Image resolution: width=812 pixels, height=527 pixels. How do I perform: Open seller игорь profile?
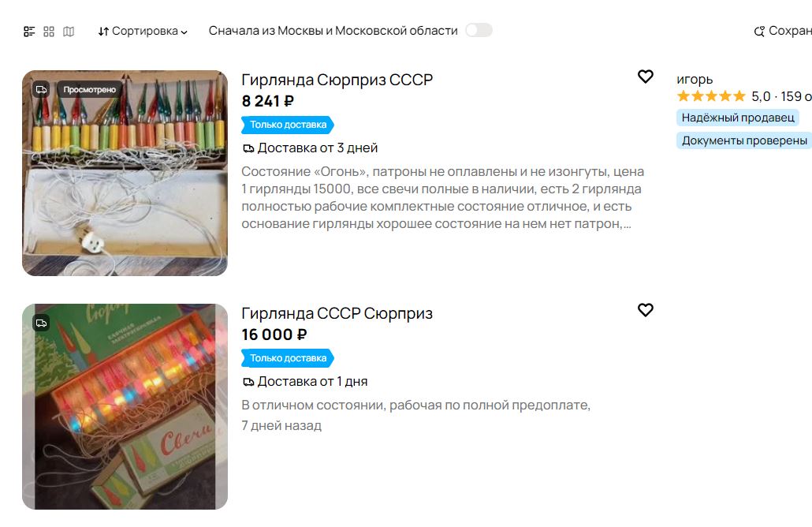point(695,79)
